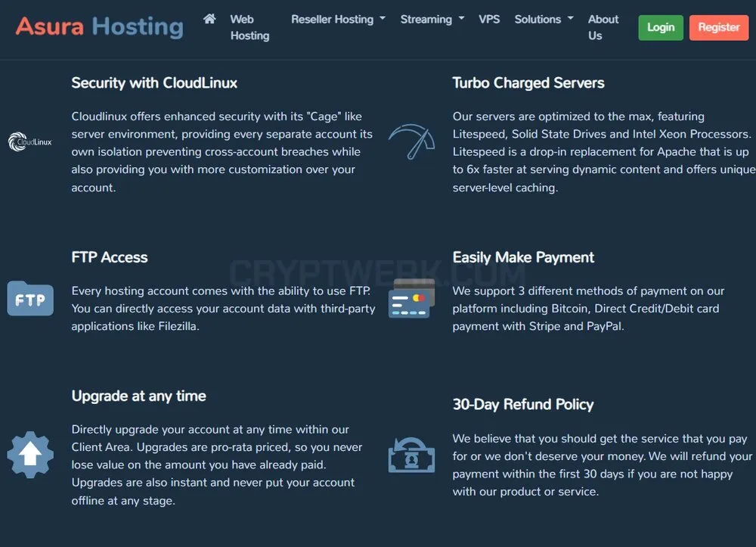The image size is (756, 547).
Task: Click paragraph starting 'Every hosting account comes'
Action: (223, 308)
